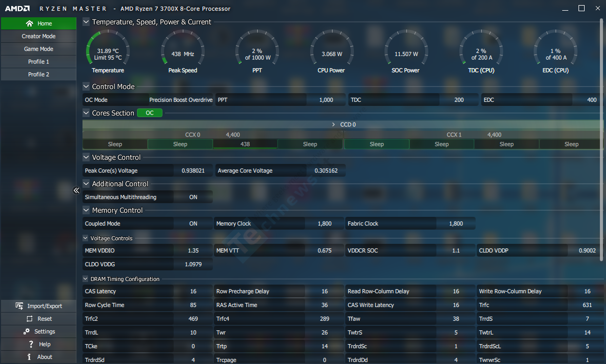Open About
This screenshot has height=364, width=606.
click(39, 357)
